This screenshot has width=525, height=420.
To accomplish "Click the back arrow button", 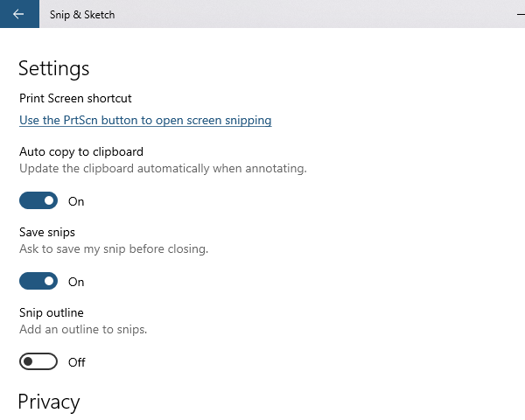I will (18, 14).
